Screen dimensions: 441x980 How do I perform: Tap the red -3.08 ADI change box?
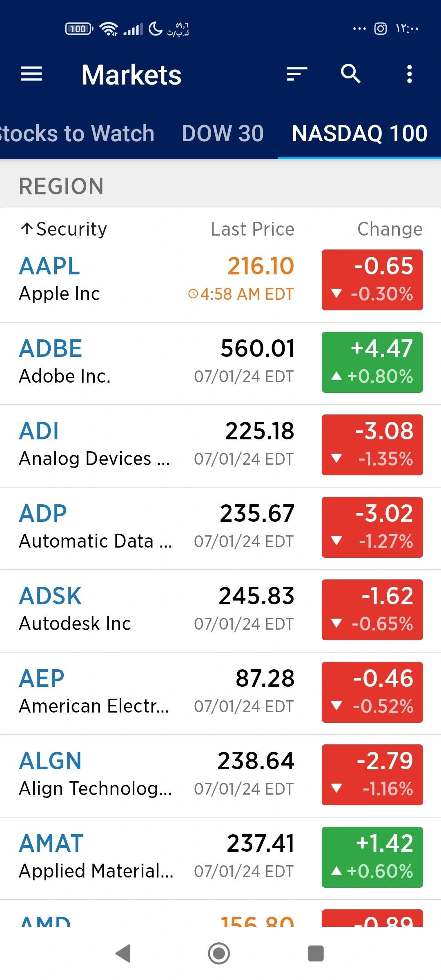[372, 445]
